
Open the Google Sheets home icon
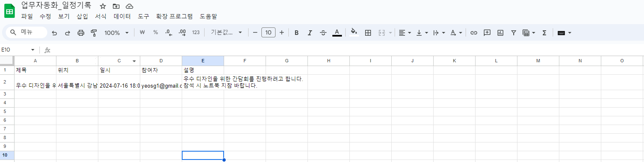(x=9, y=11)
